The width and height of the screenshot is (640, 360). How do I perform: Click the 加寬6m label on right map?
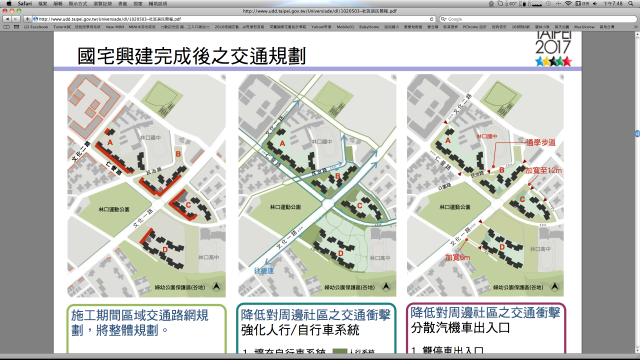pos(458,258)
